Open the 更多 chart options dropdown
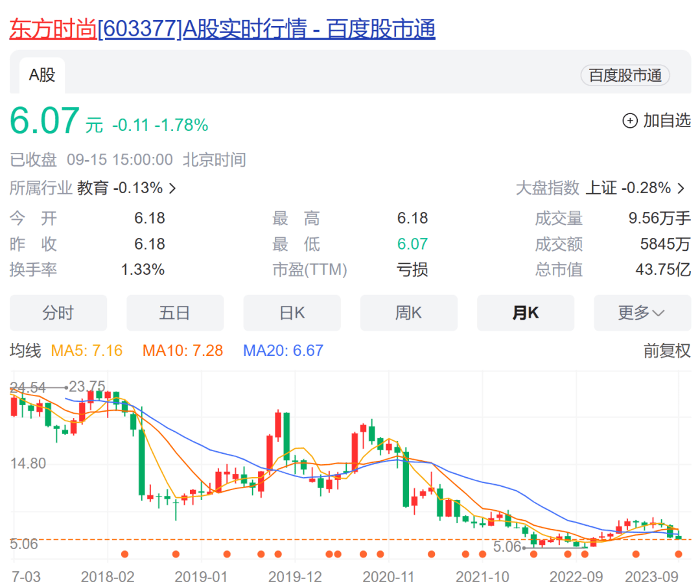 pos(642,313)
